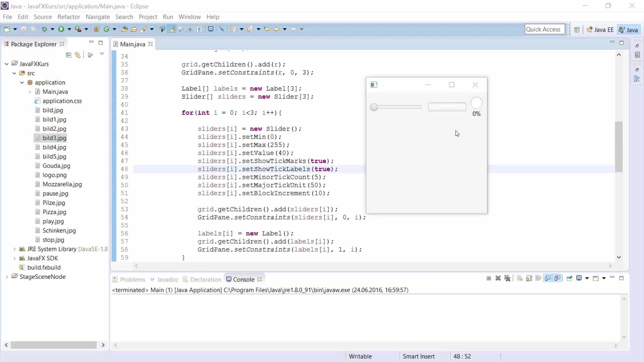Screen dimensions: 644x362
Task: Click the Next Annotation icon
Action: (233, 29)
